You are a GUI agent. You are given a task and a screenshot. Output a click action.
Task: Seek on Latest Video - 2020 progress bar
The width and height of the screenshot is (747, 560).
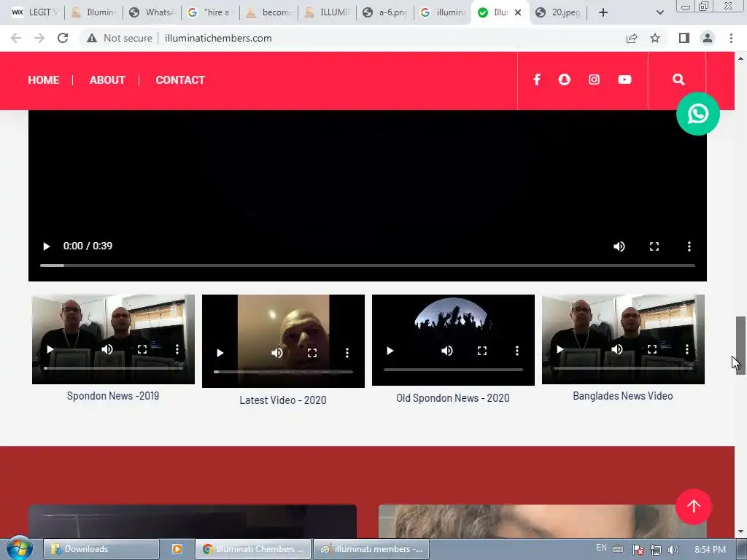click(x=284, y=372)
